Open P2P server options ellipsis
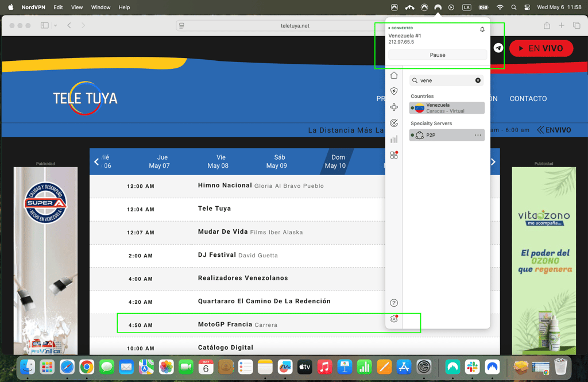 point(478,135)
